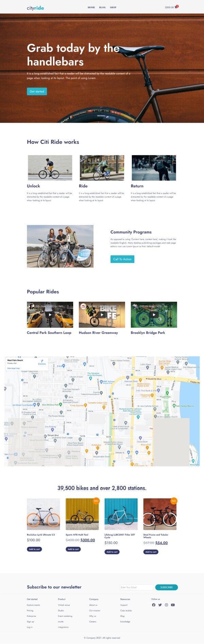Click the SUBSCRIBE button

[167, 587]
